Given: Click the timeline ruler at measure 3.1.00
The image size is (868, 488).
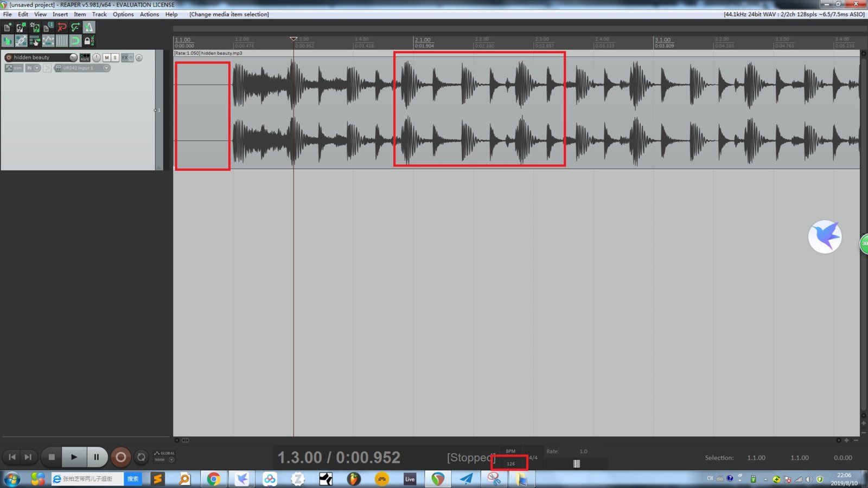Looking at the screenshot, I should 663,40.
